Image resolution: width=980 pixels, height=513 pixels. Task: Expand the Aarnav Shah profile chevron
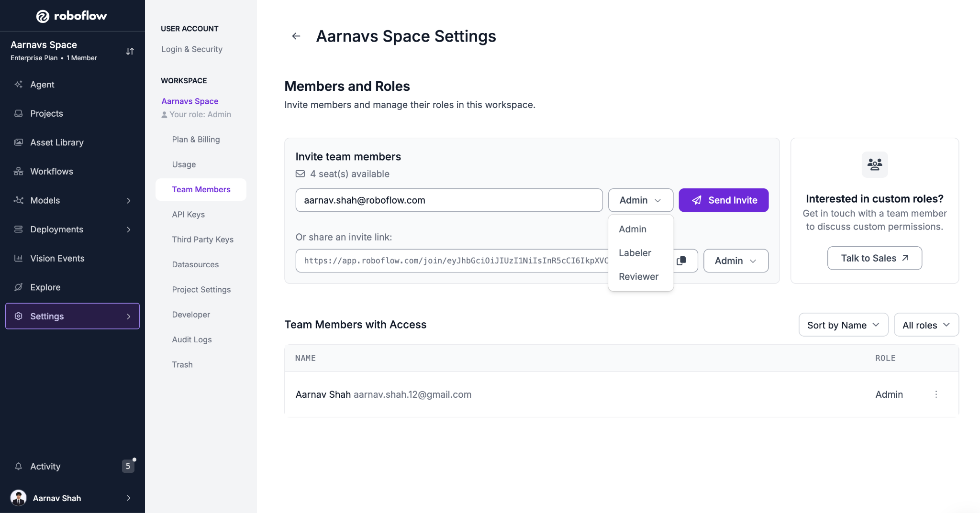(129, 498)
